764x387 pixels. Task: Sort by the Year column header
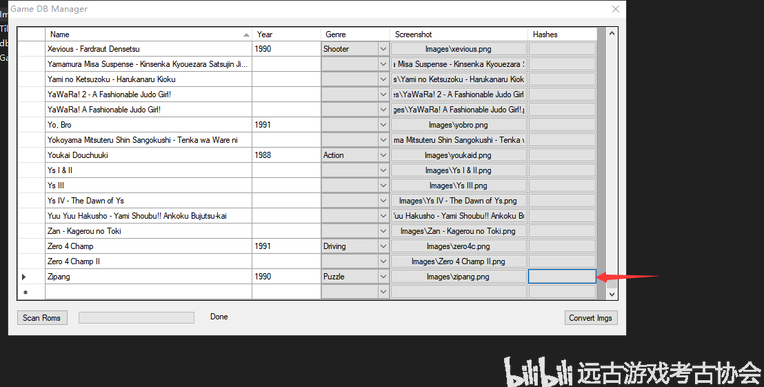[286, 34]
